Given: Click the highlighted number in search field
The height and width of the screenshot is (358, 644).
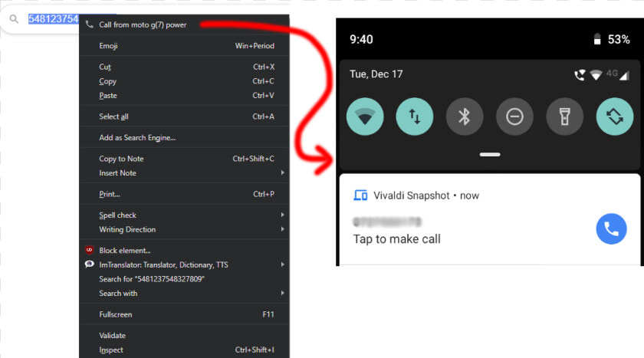Looking at the screenshot, I should (x=54, y=19).
